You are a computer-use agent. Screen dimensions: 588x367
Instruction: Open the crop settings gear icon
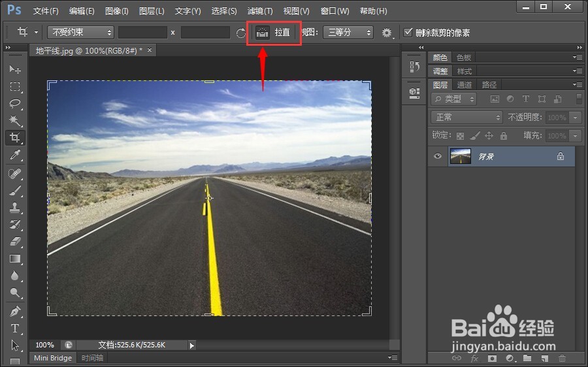tap(387, 33)
